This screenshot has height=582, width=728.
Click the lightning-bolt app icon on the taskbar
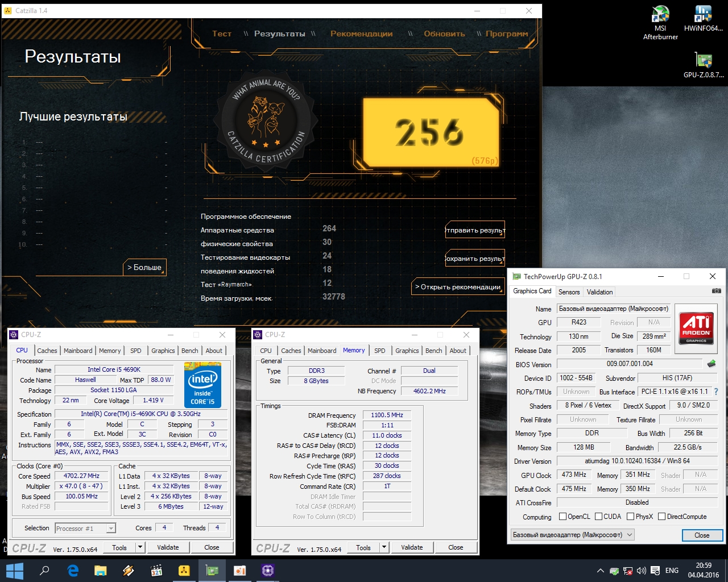129,571
